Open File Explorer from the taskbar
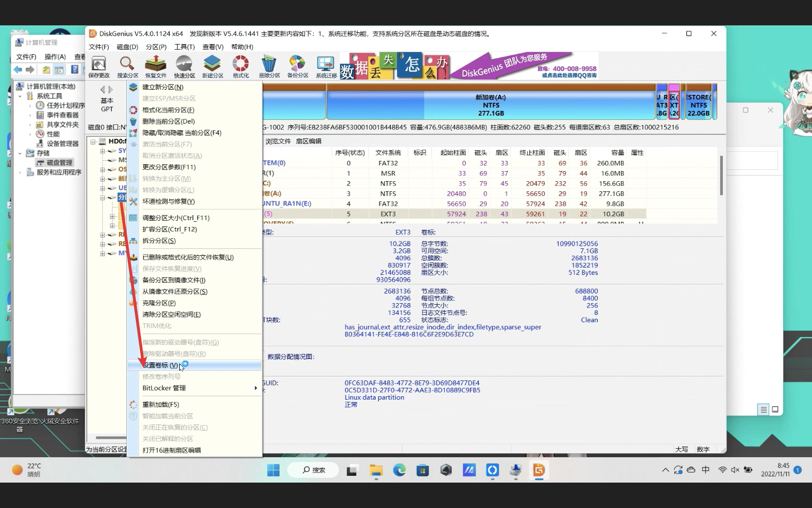Image resolution: width=812 pixels, height=508 pixels. point(376,470)
